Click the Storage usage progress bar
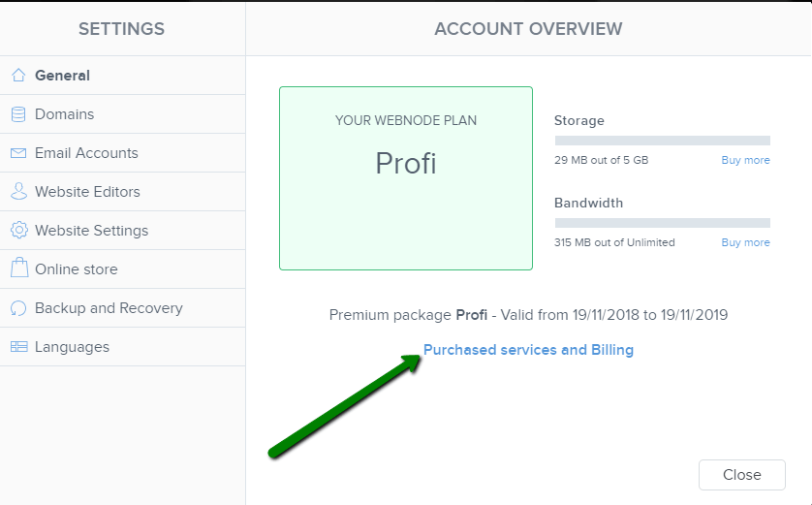Screen dimensions: 812x505 click(663, 141)
